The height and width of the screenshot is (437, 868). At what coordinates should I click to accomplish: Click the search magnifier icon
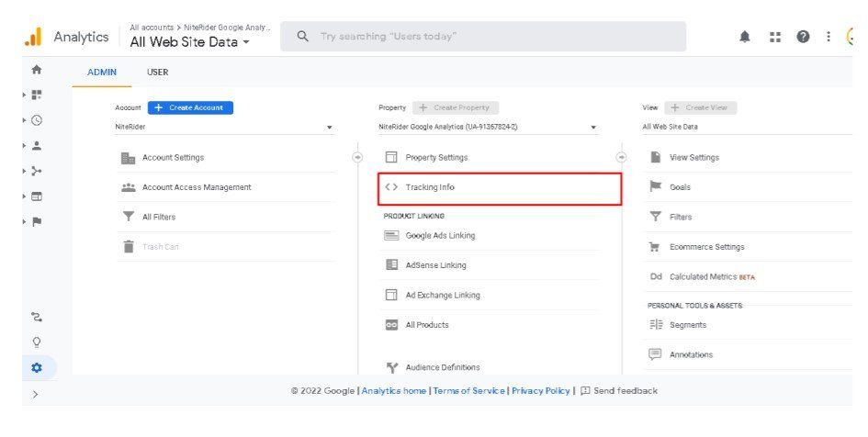[302, 37]
